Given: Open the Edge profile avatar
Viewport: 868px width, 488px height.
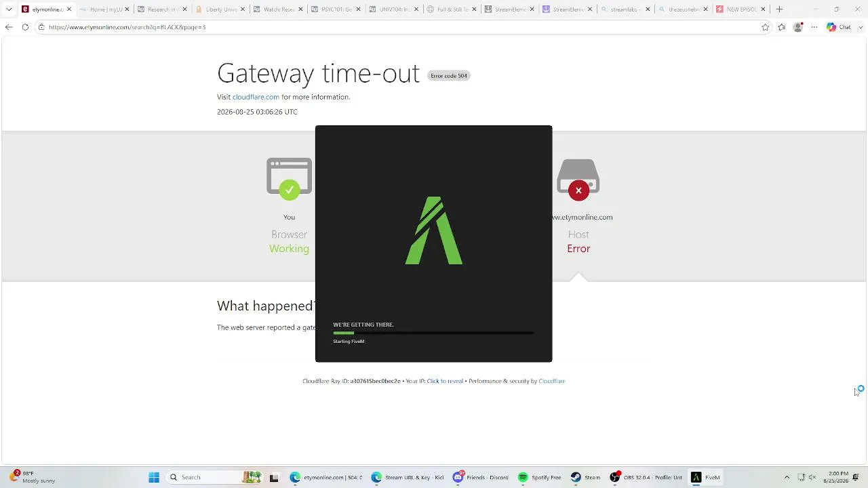Looking at the screenshot, I should pyautogui.click(x=798, y=27).
